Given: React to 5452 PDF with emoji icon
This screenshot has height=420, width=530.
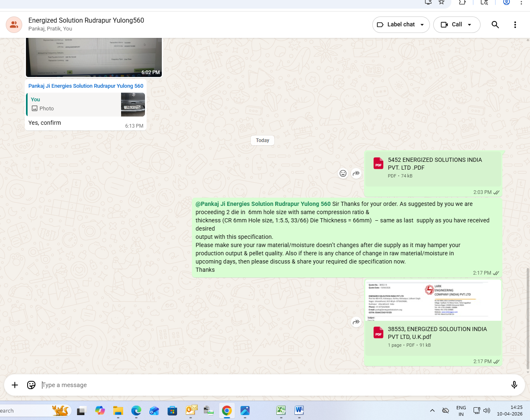Looking at the screenshot, I should pos(343,173).
